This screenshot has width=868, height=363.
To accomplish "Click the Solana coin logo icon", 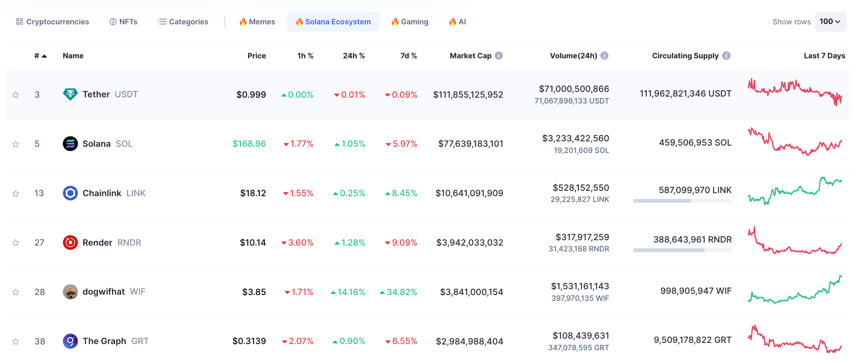I will [70, 144].
